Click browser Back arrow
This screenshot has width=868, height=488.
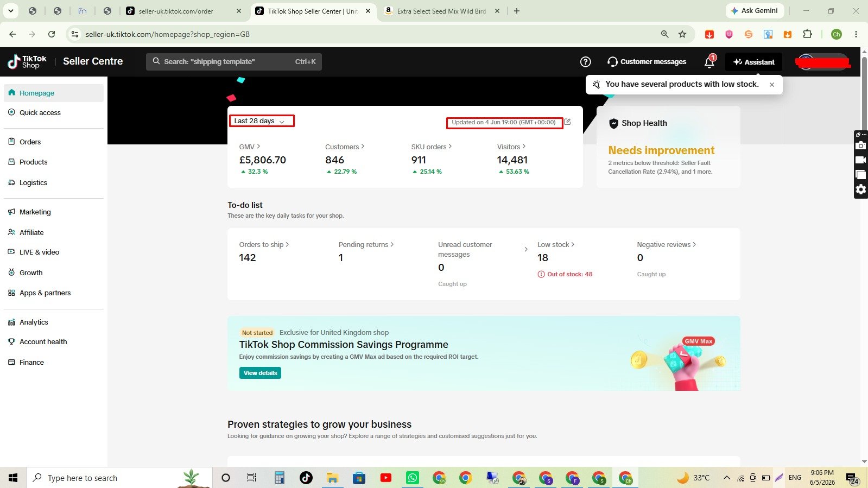12,34
